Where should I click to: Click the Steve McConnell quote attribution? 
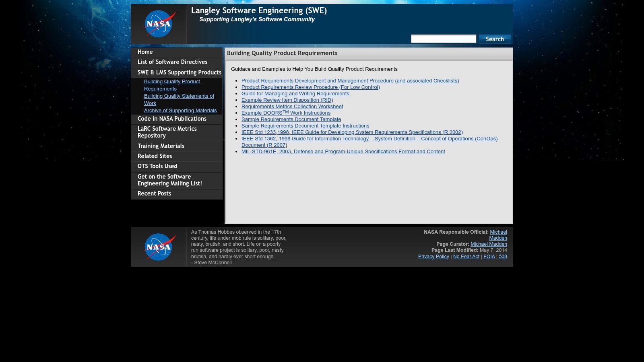pos(211,263)
